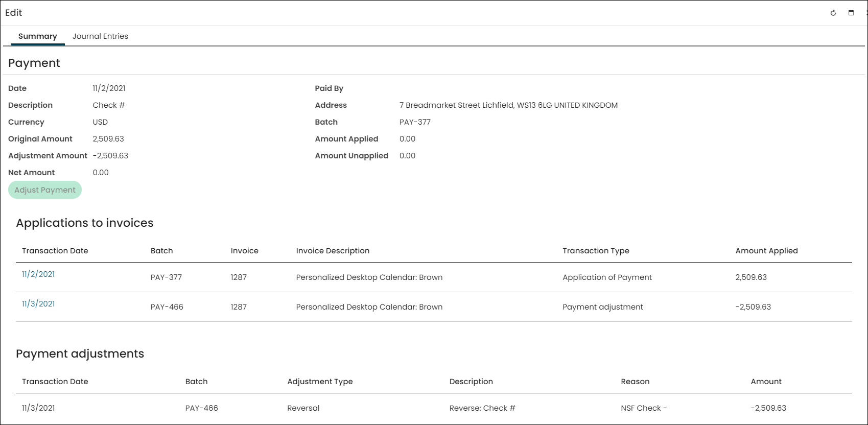868x425 pixels.
Task: Select the Payment adjustment transaction type cell
Action: (603, 307)
